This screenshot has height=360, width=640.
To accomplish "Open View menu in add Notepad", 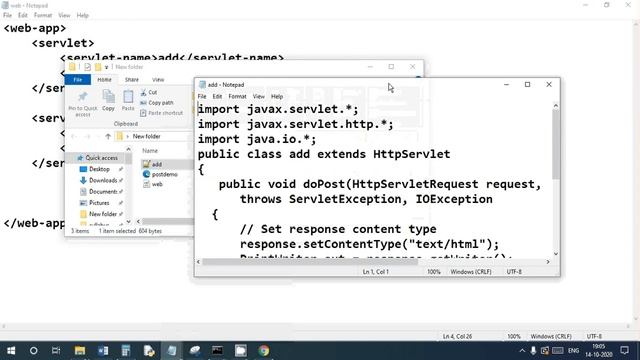I will 259,96.
